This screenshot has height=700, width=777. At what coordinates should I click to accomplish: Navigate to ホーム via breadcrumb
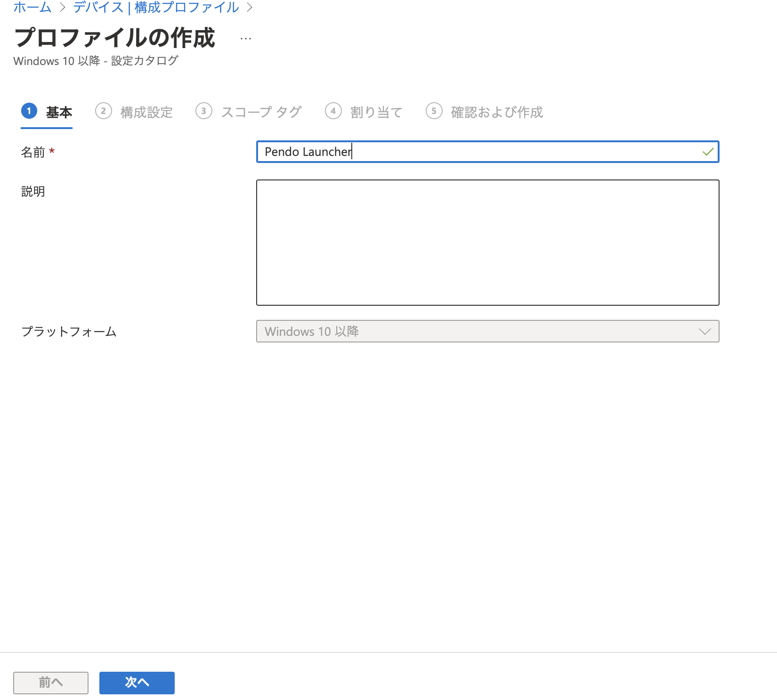(32, 7)
